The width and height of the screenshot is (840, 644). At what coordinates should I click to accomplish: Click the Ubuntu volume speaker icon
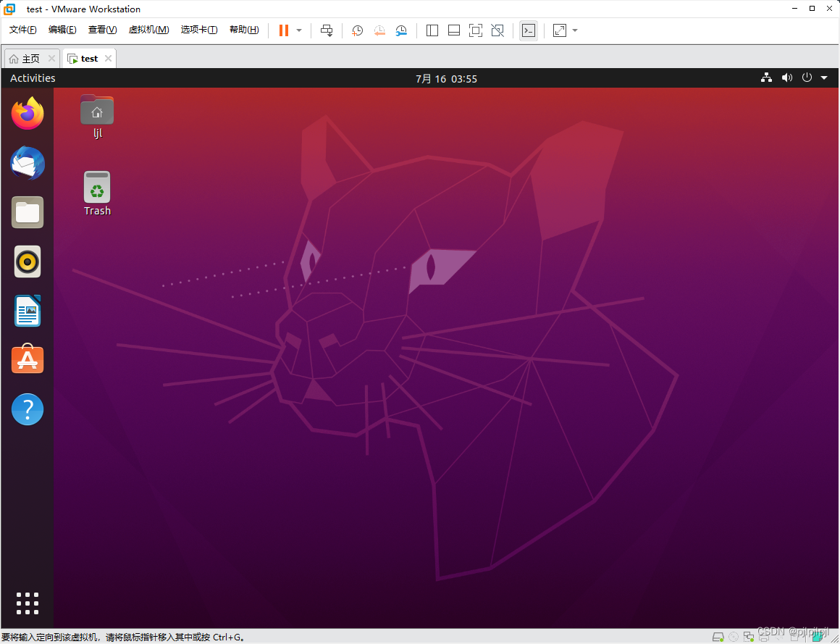point(786,78)
